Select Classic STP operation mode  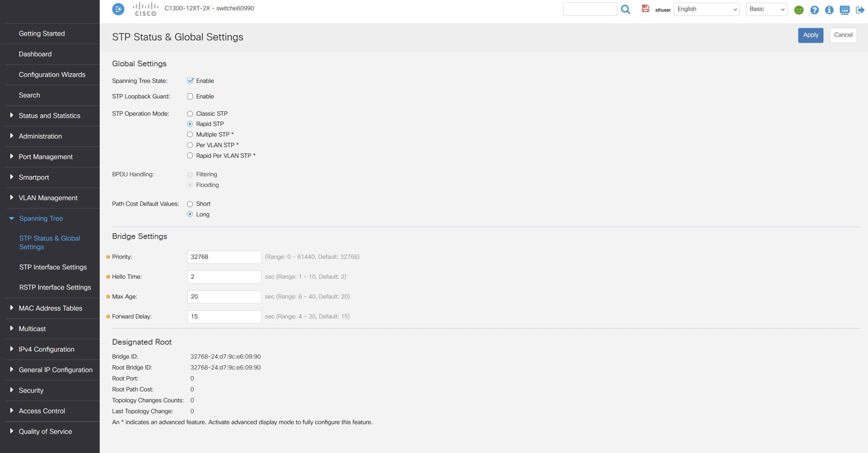(190, 114)
